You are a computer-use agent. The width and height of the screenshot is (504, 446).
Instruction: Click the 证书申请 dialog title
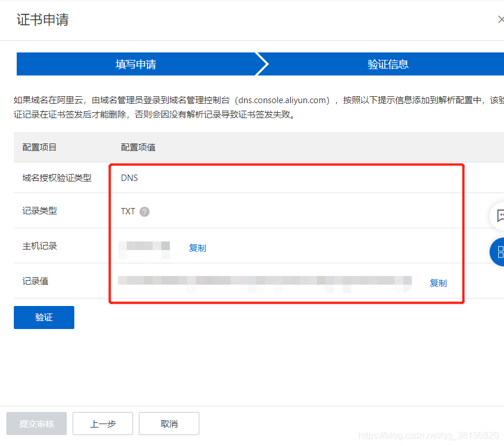43,20
